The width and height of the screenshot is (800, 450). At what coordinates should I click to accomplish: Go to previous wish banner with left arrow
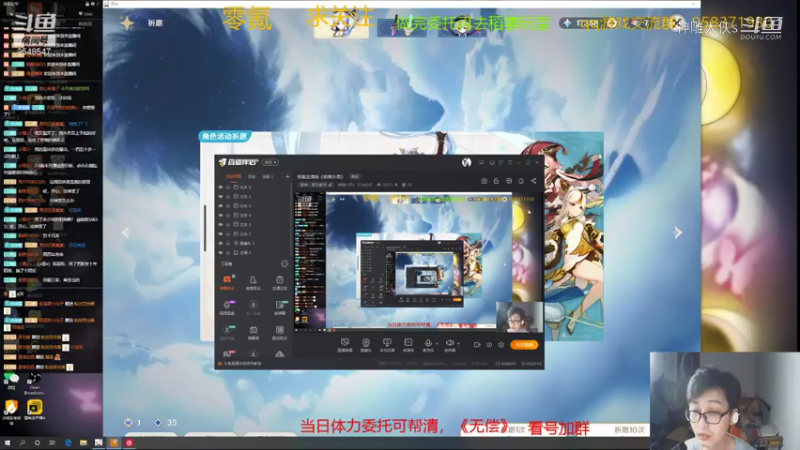point(126,233)
